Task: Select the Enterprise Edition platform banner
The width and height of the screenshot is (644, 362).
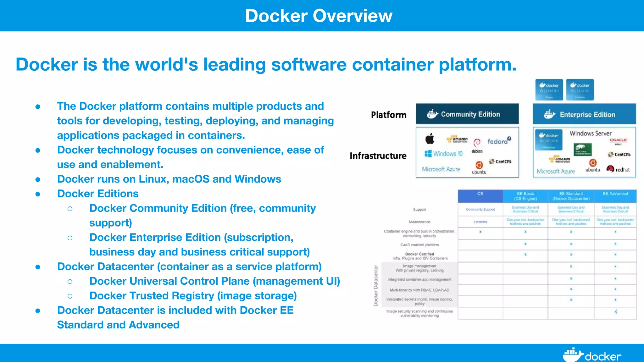Action: pyautogui.click(x=584, y=114)
